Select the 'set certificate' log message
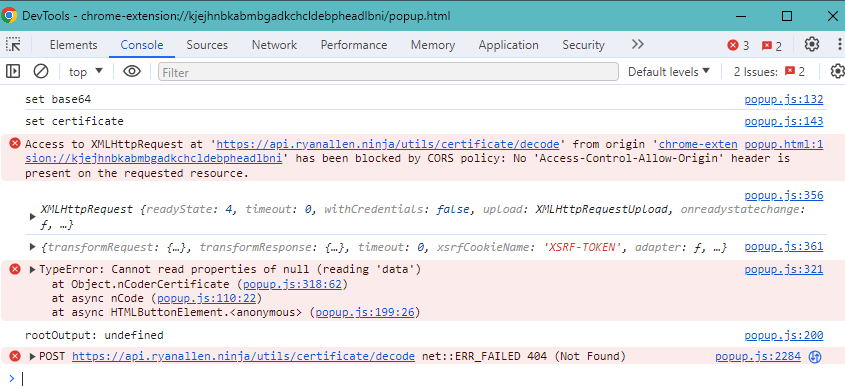845x389 pixels. tap(74, 121)
